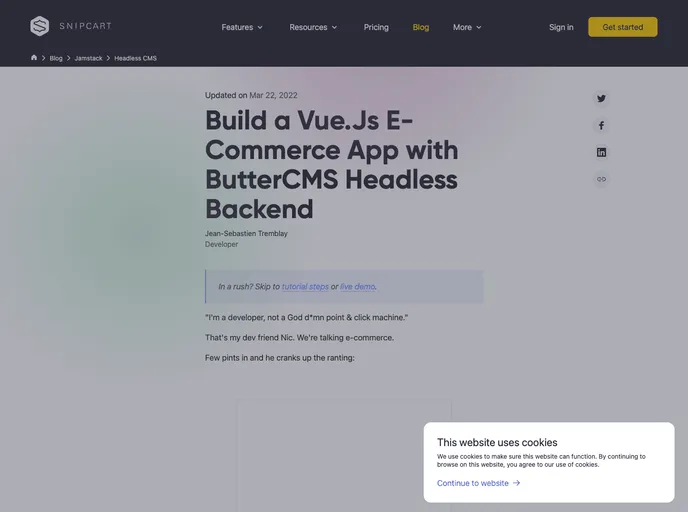Copy the article link via chain icon
This screenshot has height=512, width=688.
[601, 179]
